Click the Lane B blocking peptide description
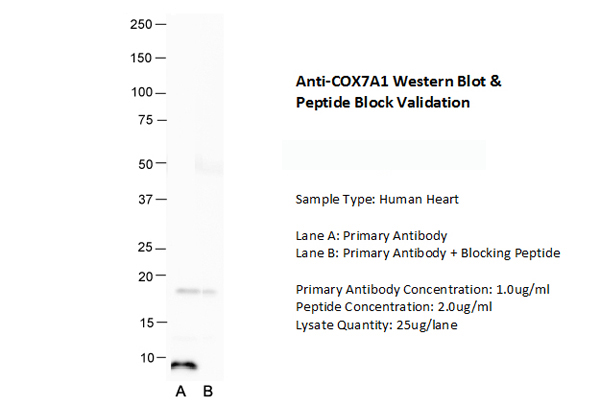600x408 pixels. [x=427, y=253]
